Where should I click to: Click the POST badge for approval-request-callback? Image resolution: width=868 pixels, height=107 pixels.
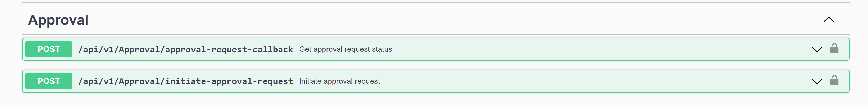pos(48,49)
